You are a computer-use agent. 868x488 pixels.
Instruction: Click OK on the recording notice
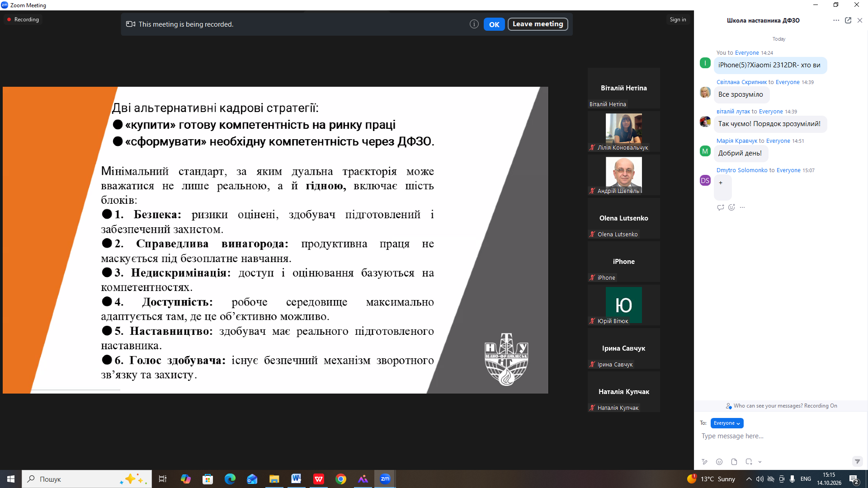(494, 24)
